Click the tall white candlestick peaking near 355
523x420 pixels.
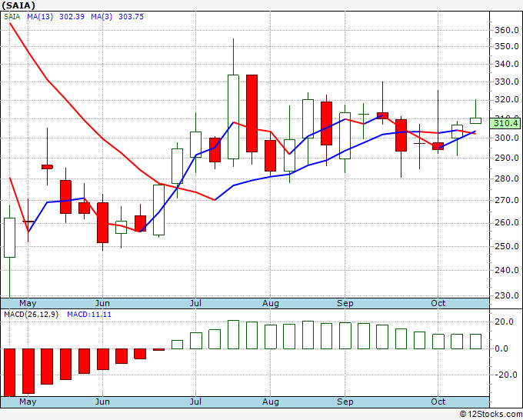[x=234, y=117]
